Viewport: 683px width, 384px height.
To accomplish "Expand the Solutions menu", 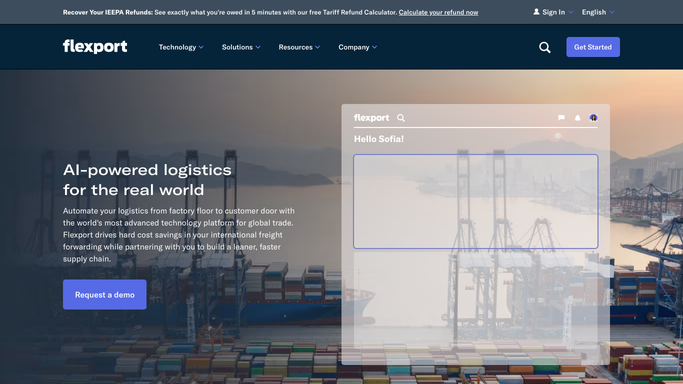I will [241, 47].
